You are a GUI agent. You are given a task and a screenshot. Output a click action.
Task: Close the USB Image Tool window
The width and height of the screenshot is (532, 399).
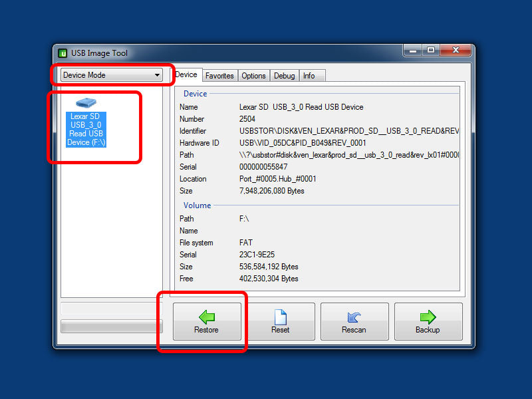[x=456, y=51]
